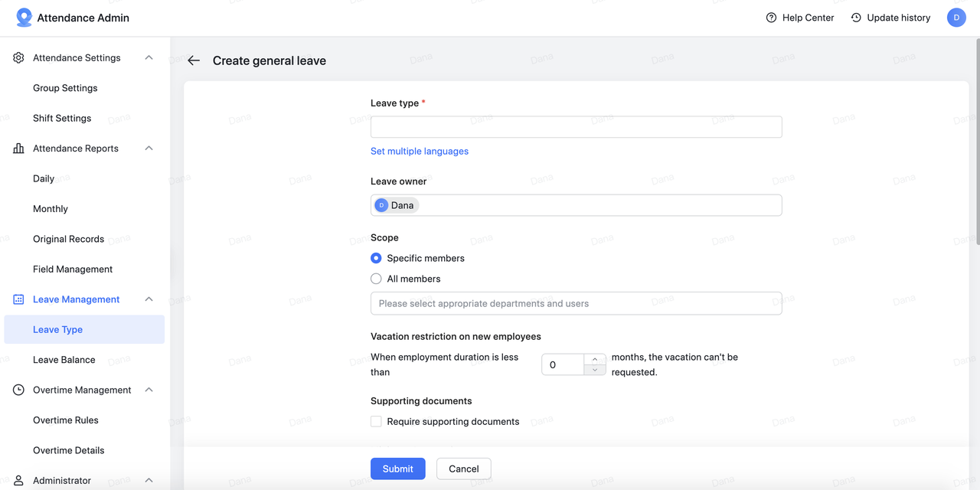Increase months value with up stepper arrow
Viewport: 980px width, 490px height.
pyautogui.click(x=595, y=359)
